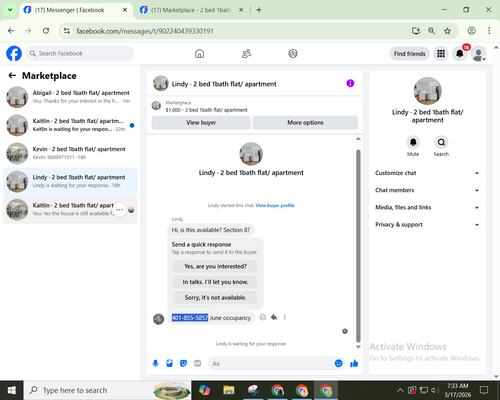Mute this Lindy conversation
The width and height of the screenshot is (500, 400).
click(x=413, y=142)
